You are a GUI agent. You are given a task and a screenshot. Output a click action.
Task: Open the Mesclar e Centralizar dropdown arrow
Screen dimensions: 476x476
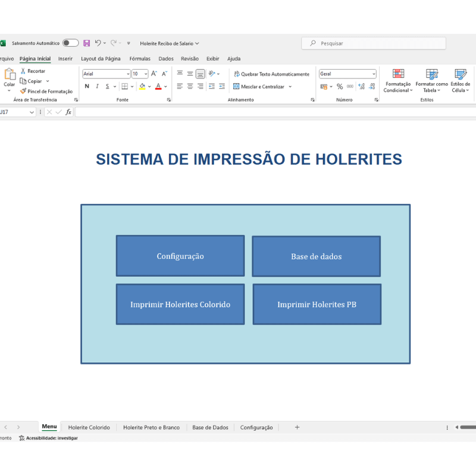tap(290, 86)
